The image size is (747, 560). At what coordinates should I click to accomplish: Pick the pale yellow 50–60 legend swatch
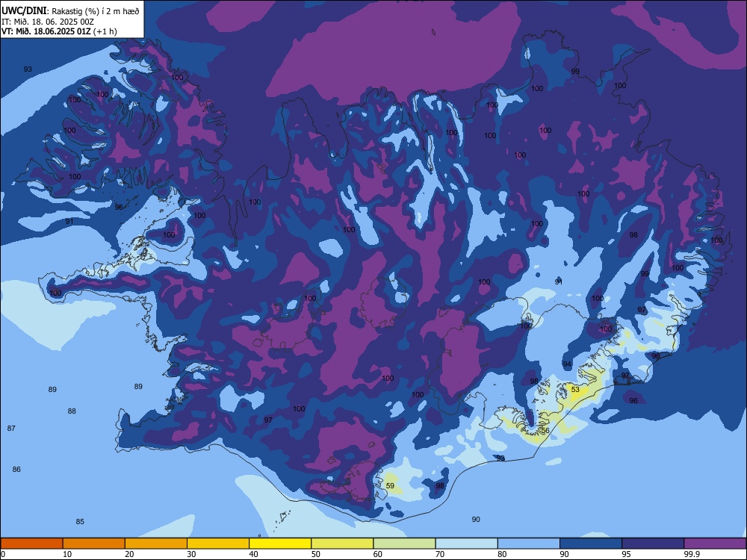pos(342,544)
